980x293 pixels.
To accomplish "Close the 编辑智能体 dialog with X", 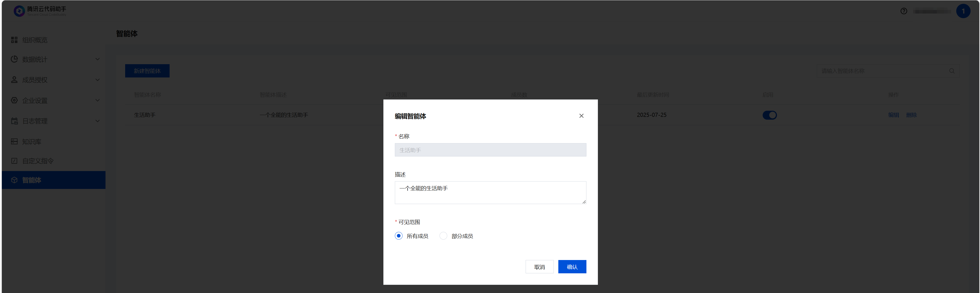I will [x=581, y=116].
